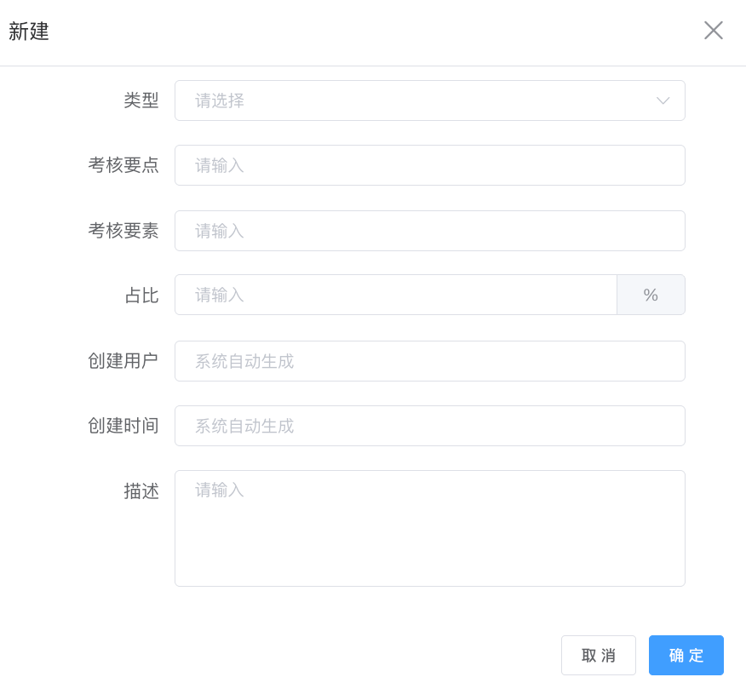Click the 描述 field label

point(141,491)
